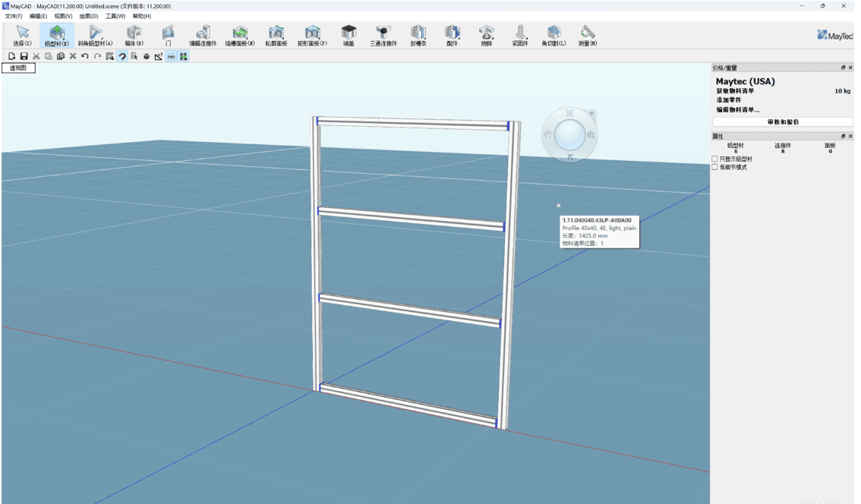861x504 pixels.
Task: Select the 地脚 foot tool
Action: point(485,34)
